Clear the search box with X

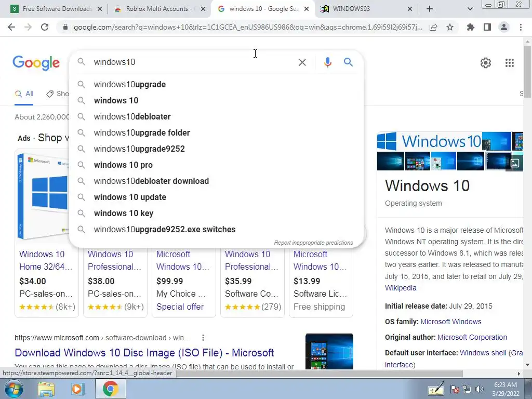point(302,62)
